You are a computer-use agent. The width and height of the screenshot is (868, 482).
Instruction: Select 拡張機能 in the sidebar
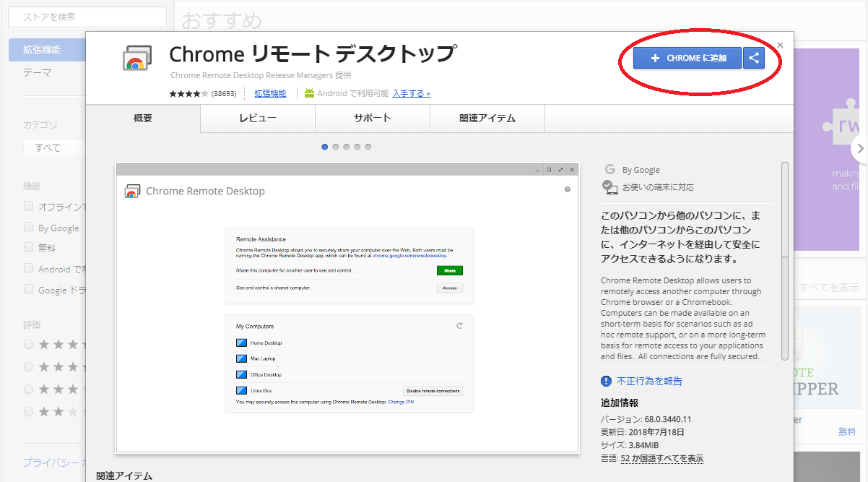click(47, 50)
